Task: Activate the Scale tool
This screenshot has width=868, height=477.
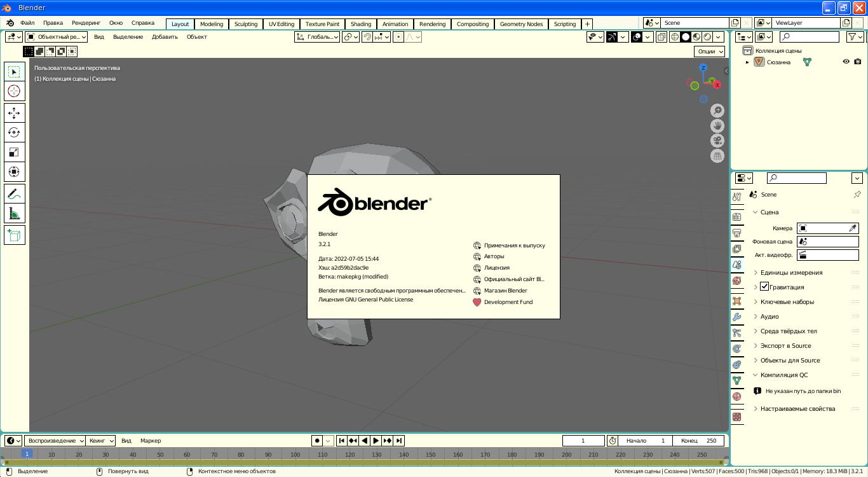Action: [14, 152]
